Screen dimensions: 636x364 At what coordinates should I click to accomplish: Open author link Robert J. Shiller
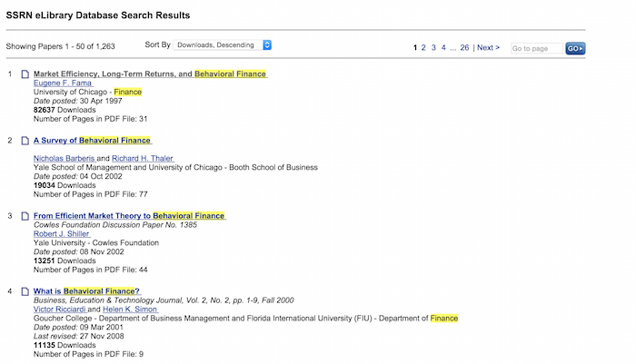[x=62, y=233]
